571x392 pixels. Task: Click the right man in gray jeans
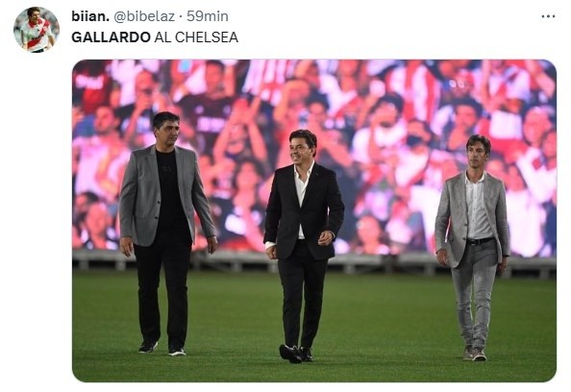472,248
